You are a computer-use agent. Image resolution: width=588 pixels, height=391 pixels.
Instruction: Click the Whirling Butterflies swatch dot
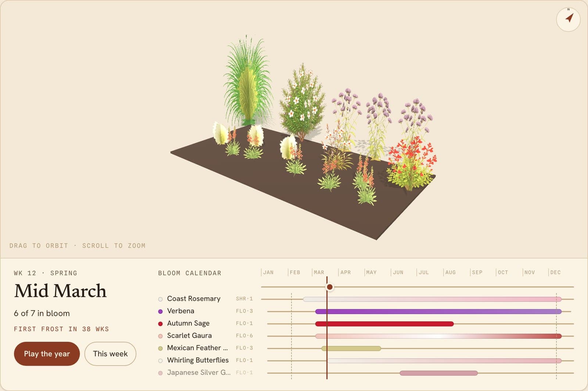160,360
